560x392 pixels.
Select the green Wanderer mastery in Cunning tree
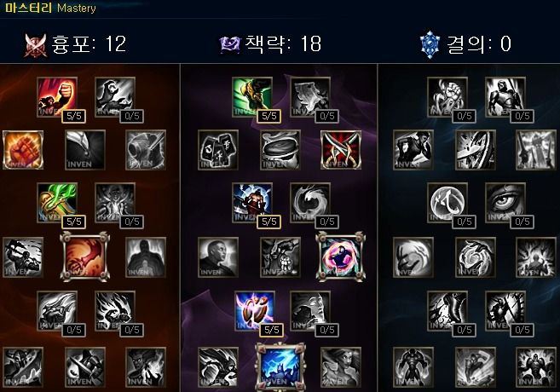tap(252, 97)
